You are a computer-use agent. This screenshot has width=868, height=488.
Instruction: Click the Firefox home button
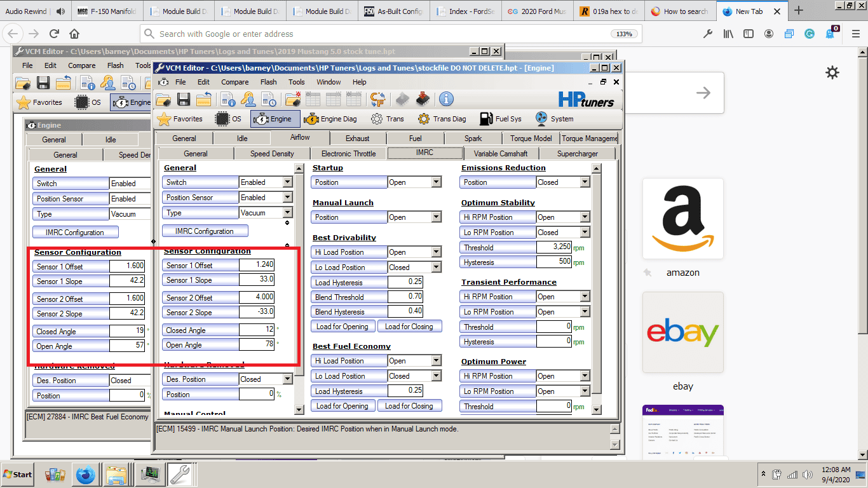click(74, 34)
